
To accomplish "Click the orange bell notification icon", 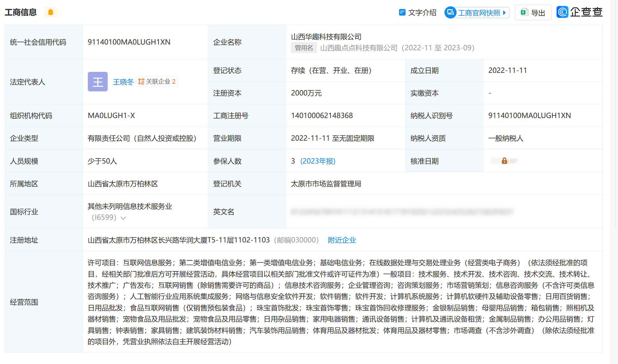I will (50, 12).
